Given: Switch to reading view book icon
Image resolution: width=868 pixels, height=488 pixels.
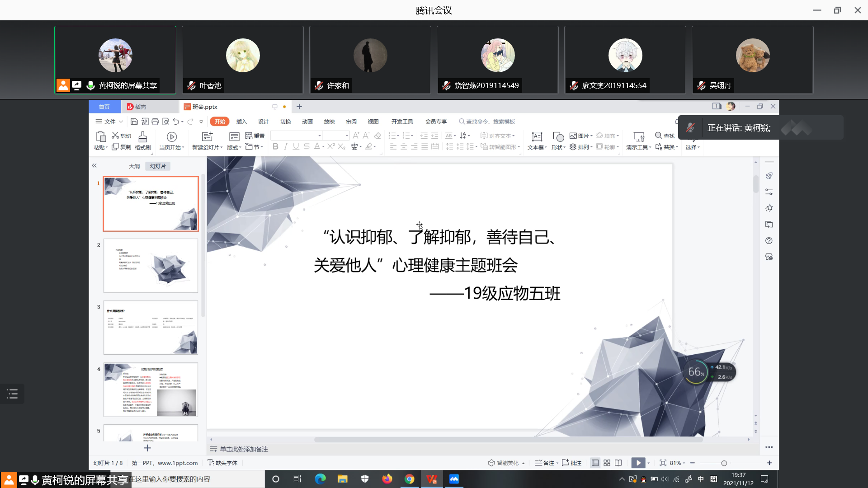Looking at the screenshot, I should 618,463.
